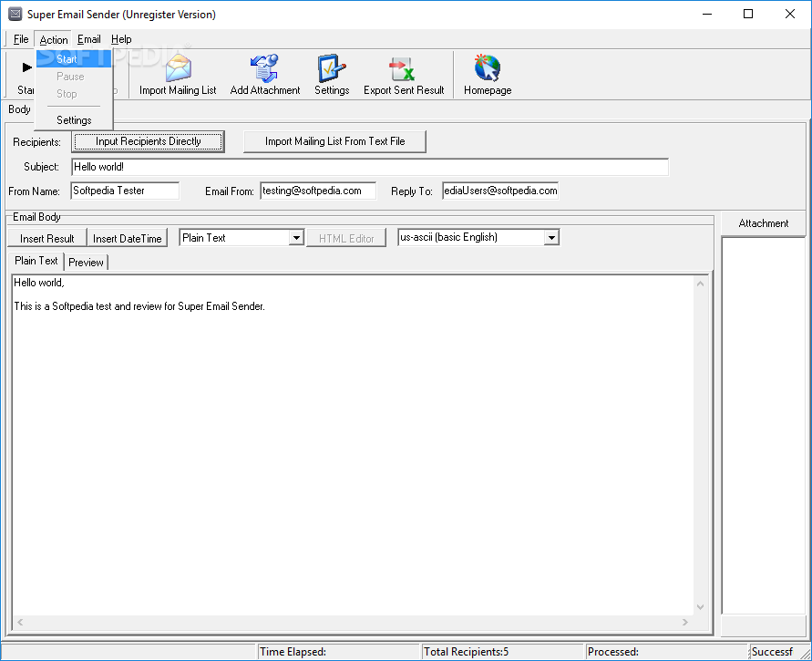Click the horizontal scrollbar right arrow
This screenshot has width=812, height=661.
685,622
